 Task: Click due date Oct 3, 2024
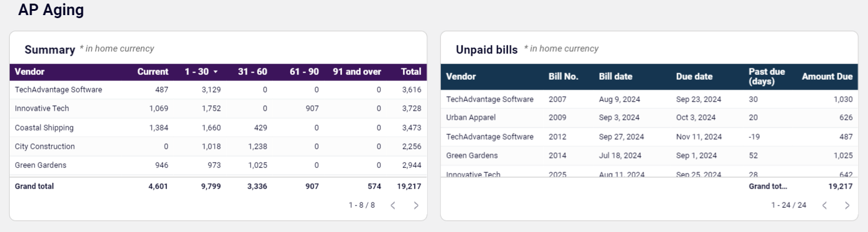(696, 118)
